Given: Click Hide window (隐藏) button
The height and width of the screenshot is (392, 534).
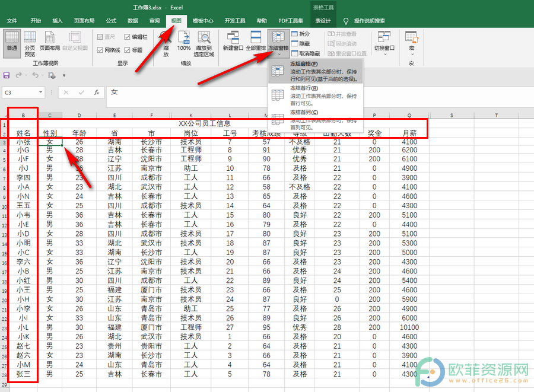Looking at the screenshot, I should 300,43.
